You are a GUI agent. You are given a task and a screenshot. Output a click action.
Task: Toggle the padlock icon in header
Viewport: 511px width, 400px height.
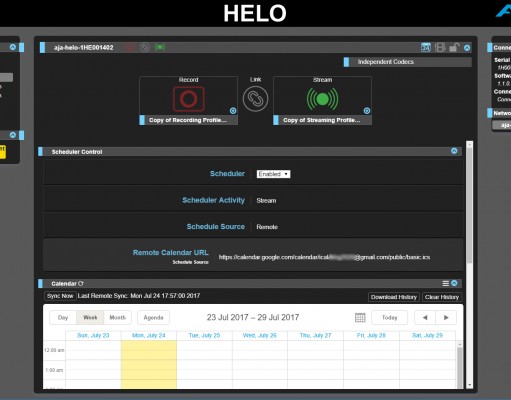click(x=454, y=48)
